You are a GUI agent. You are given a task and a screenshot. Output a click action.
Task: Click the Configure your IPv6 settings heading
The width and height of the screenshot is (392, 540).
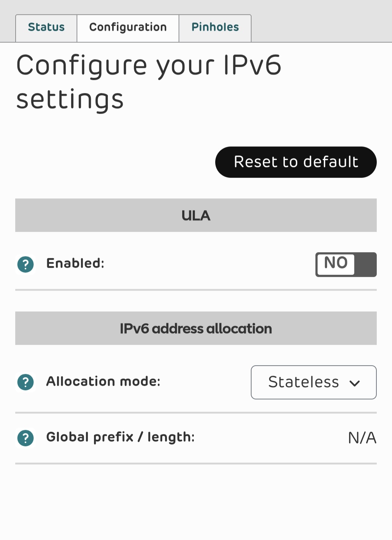[x=149, y=82]
